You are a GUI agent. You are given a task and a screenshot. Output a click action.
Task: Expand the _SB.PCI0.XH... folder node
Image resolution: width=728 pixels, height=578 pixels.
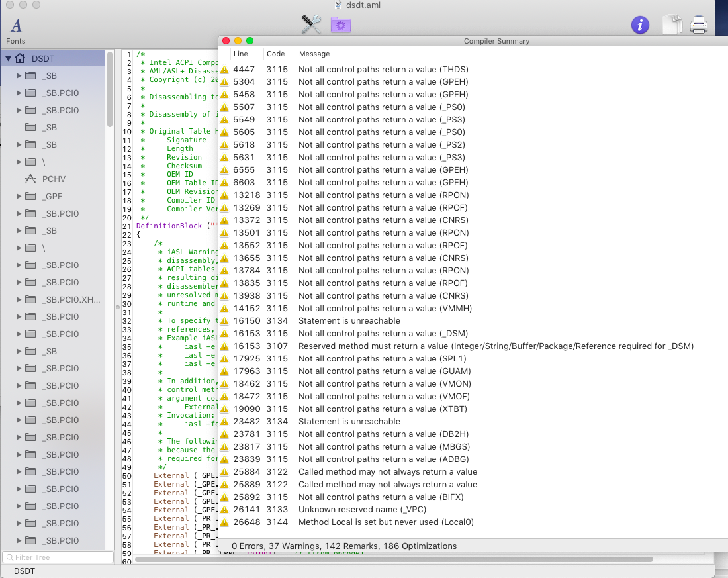coord(19,299)
